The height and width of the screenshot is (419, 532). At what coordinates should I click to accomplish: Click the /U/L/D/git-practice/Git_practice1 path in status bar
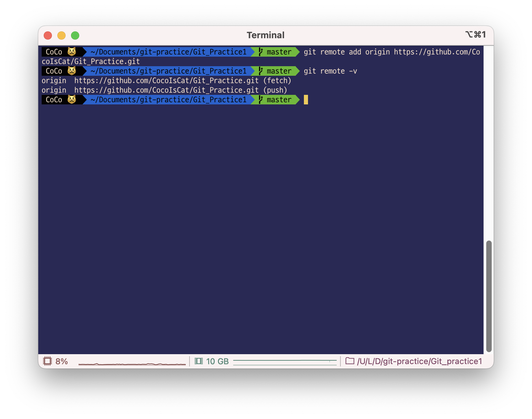pyautogui.click(x=420, y=361)
